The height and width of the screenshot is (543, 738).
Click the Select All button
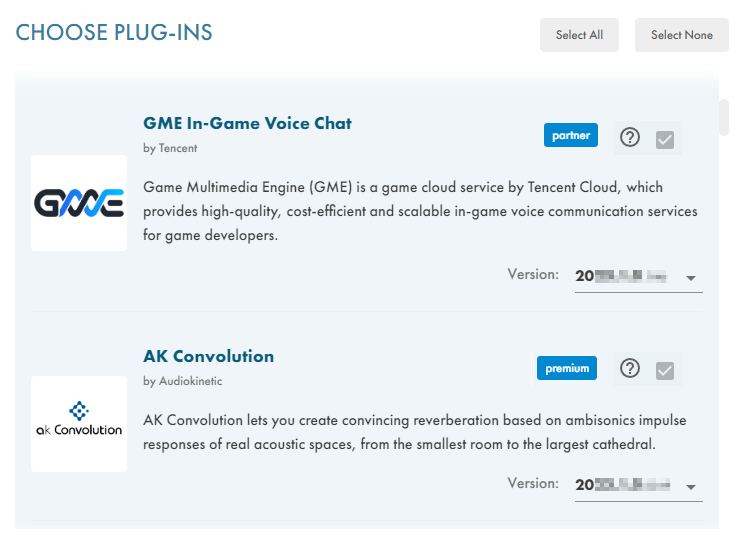(x=579, y=35)
